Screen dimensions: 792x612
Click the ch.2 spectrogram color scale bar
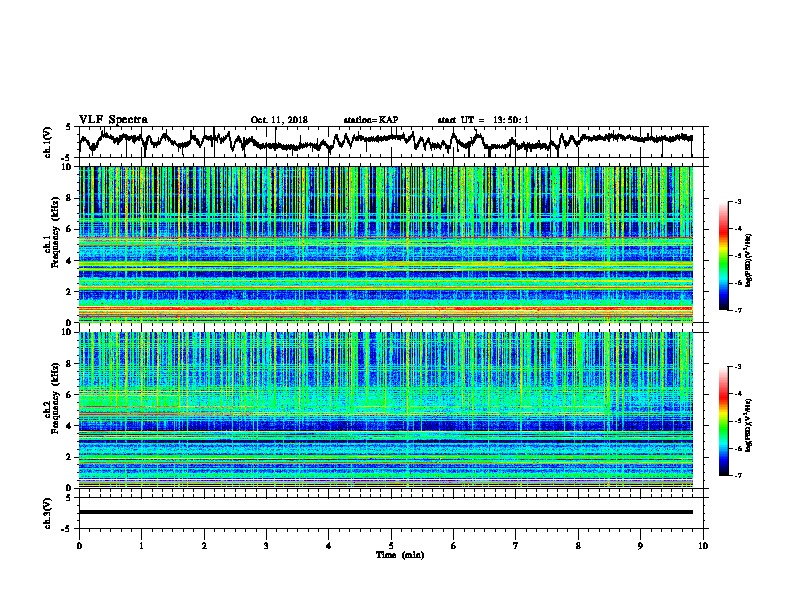point(724,421)
